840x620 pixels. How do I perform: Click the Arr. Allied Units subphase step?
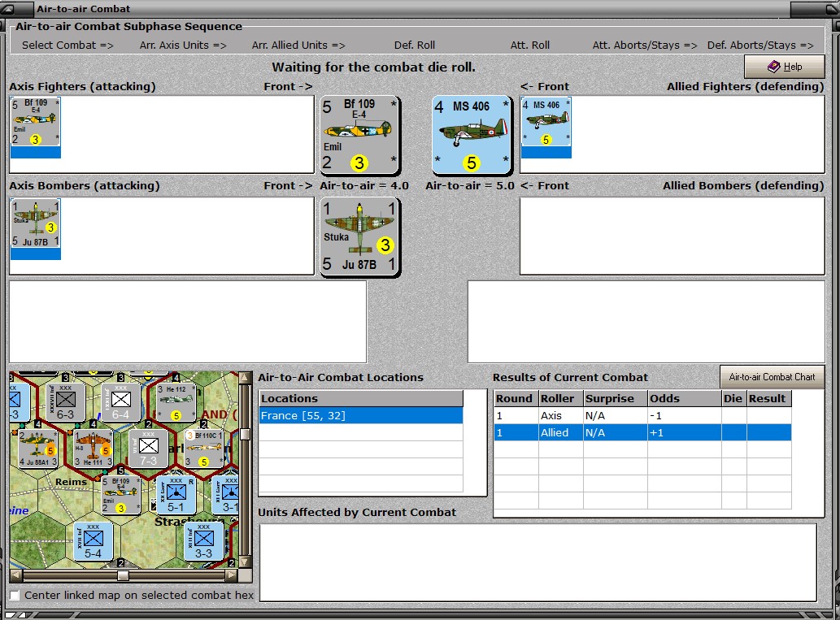pyautogui.click(x=298, y=45)
